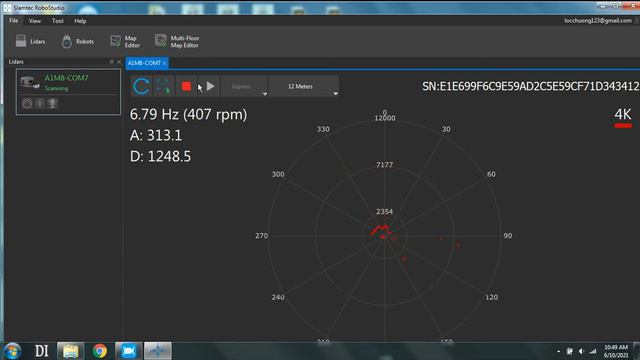Click the green scan settings icon
The image size is (640, 360).
point(163,87)
